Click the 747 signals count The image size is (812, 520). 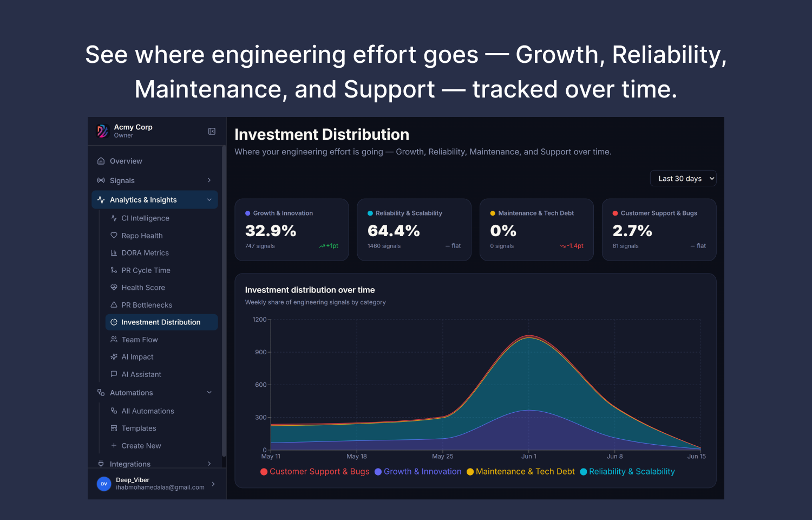coord(260,246)
